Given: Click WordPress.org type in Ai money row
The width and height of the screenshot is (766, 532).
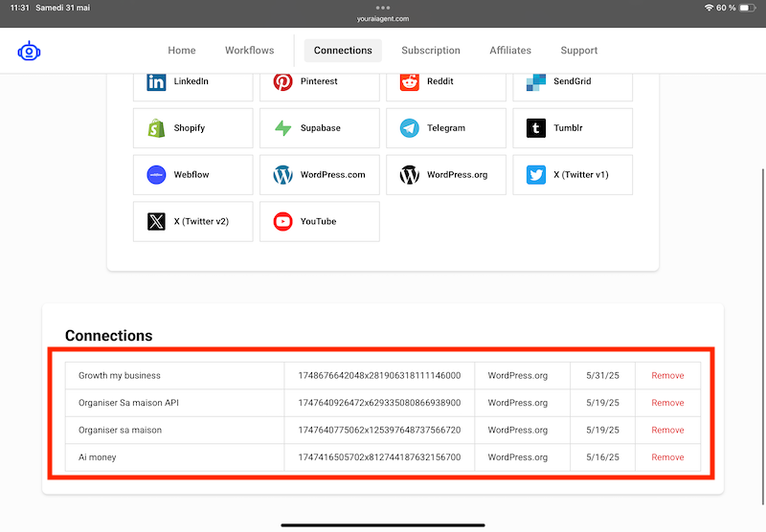Looking at the screenshot, I should [x=518, y=457].
